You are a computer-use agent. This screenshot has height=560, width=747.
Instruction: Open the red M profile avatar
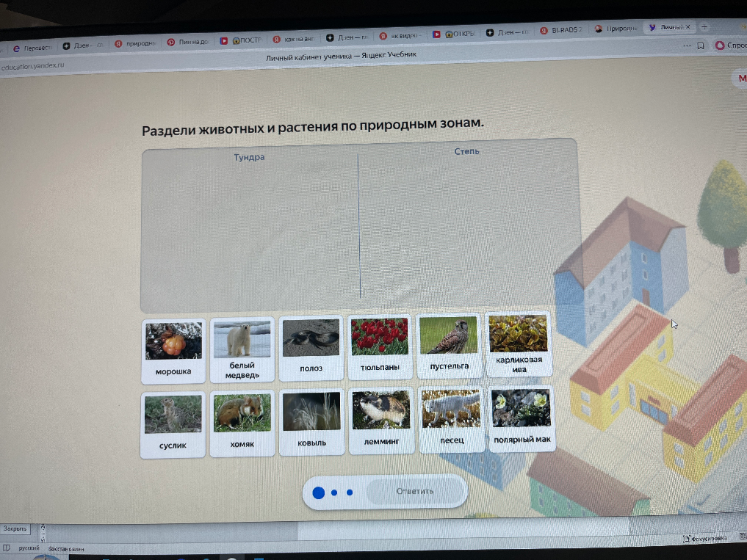click(741, 79)
